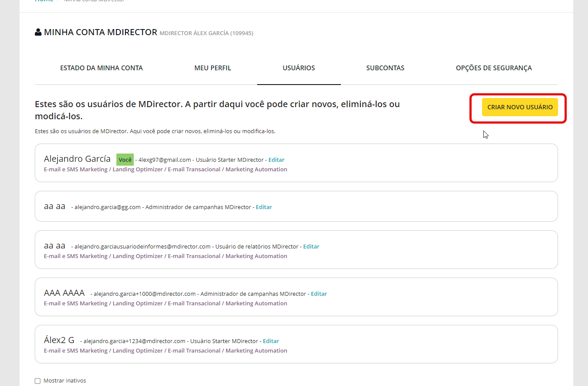Select E-mail Transacional under Álex2 G

click(x=194, y=350)
